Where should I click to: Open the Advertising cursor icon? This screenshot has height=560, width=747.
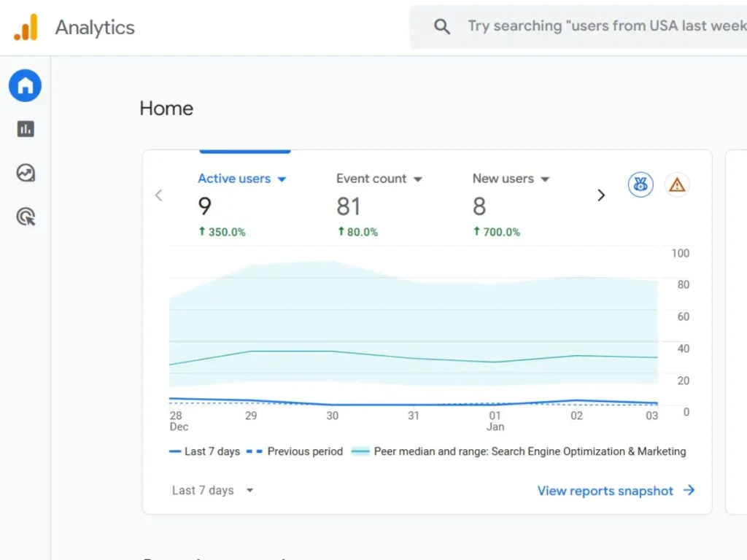pos(26,217)
